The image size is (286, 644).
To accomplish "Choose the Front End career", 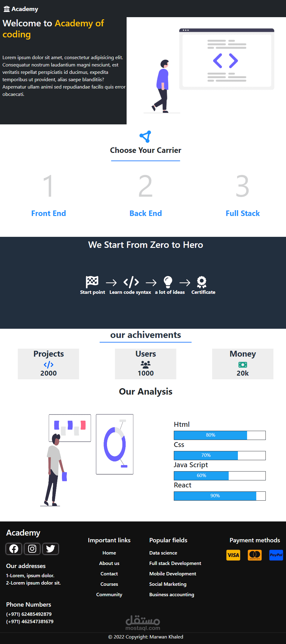I will coord(48,214).
